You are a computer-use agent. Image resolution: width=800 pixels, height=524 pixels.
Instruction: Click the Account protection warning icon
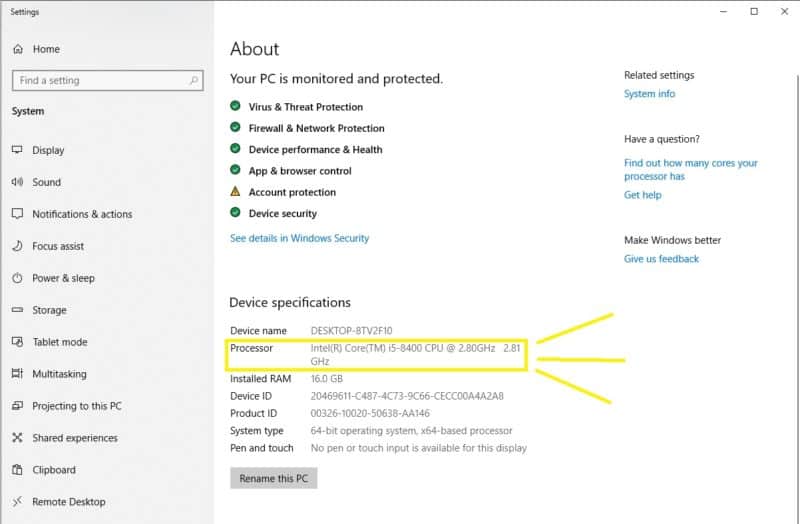point(235,192)
